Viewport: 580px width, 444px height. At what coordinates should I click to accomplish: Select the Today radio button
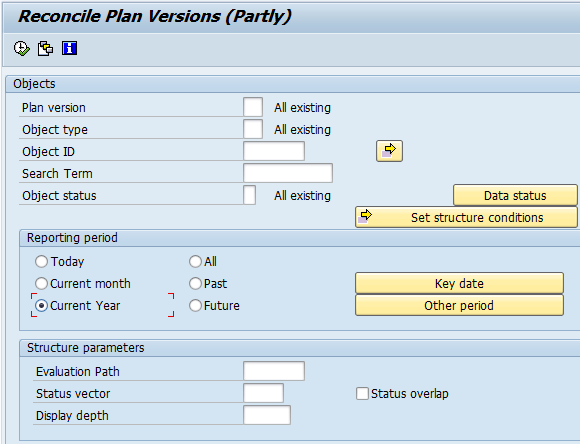(41, 262)
